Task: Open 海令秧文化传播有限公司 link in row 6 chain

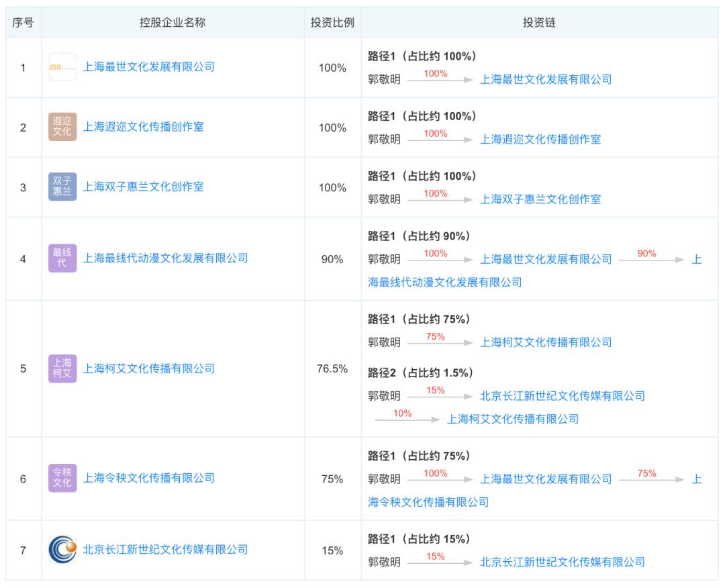Action: click(428, 503)
